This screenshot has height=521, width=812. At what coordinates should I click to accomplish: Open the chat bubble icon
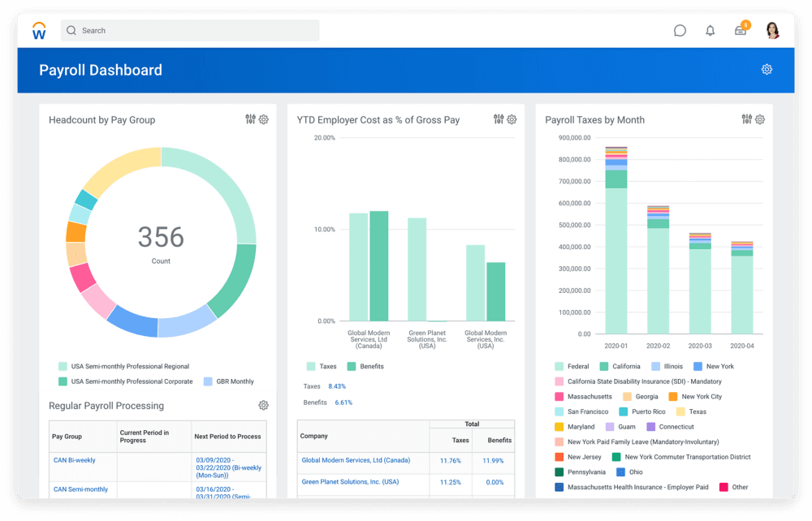point(680,31)
